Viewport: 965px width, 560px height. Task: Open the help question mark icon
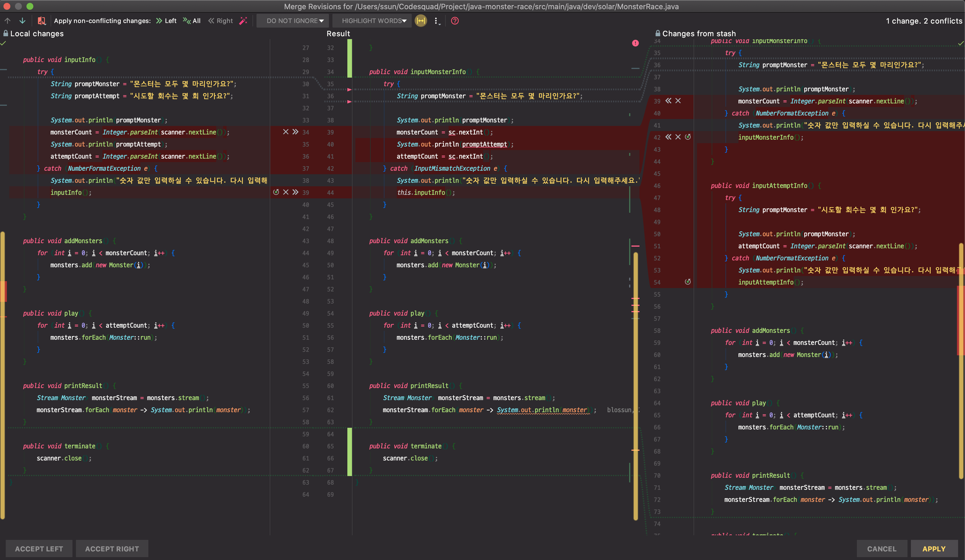click(455, 21)
